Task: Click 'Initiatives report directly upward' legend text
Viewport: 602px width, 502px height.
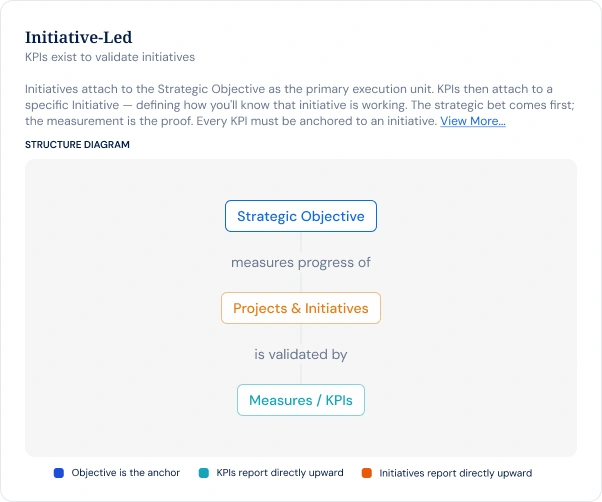Action: [456, 473]
